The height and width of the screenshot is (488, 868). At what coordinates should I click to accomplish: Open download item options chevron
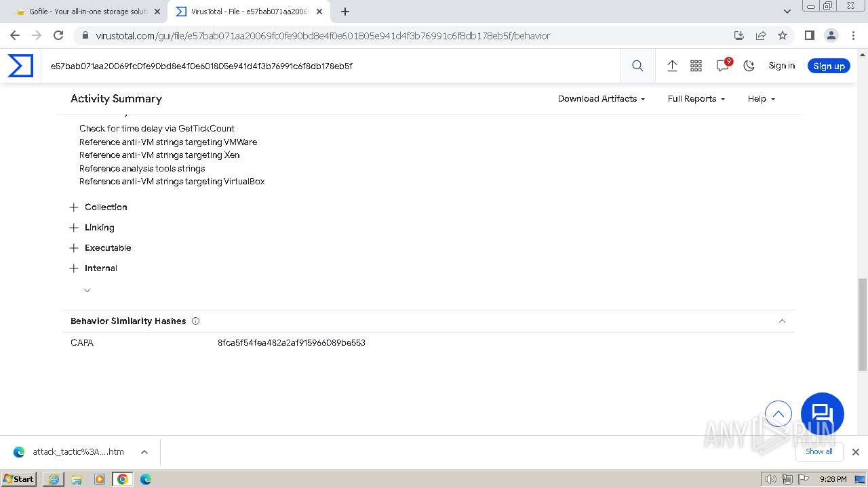pos(144,452)
